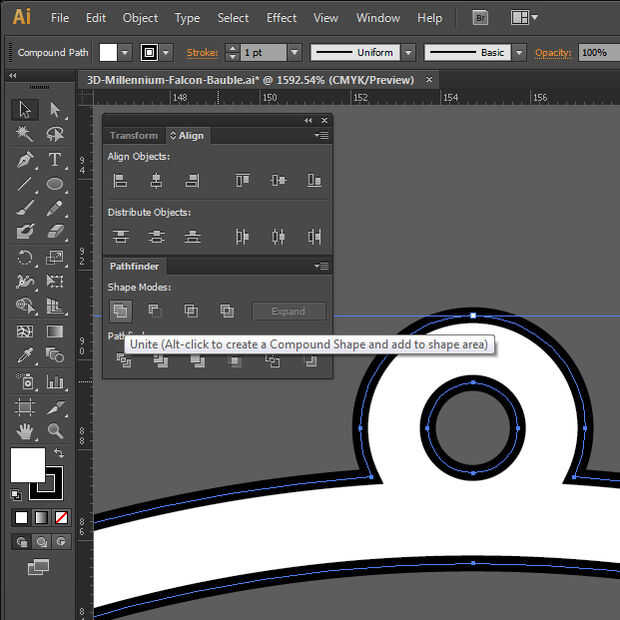Open the Effect menu
Screen dimensions: 620x620
tap(281, 18)
